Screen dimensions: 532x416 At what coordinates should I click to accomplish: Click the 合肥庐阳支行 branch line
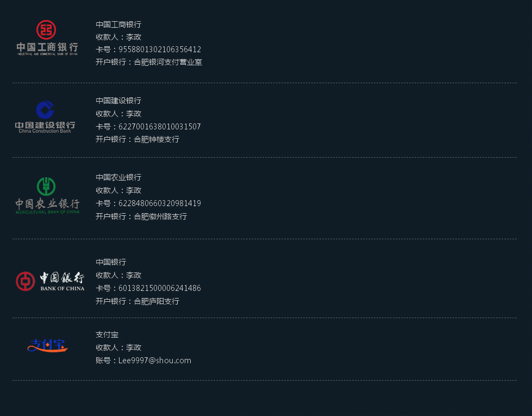point(137,301)
